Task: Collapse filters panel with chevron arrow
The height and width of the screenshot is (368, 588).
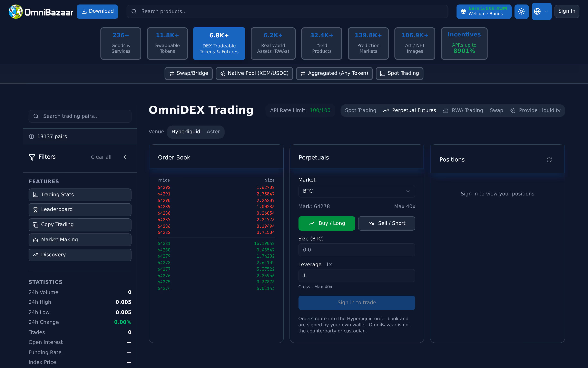Action: pos(125,157)
